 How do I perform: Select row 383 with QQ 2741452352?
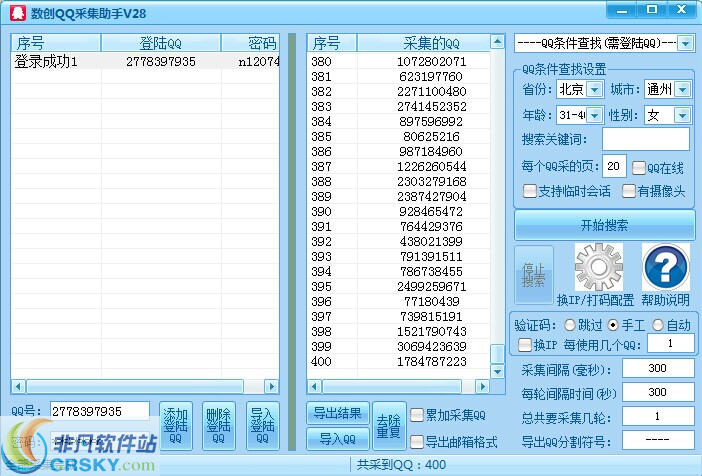398,107
